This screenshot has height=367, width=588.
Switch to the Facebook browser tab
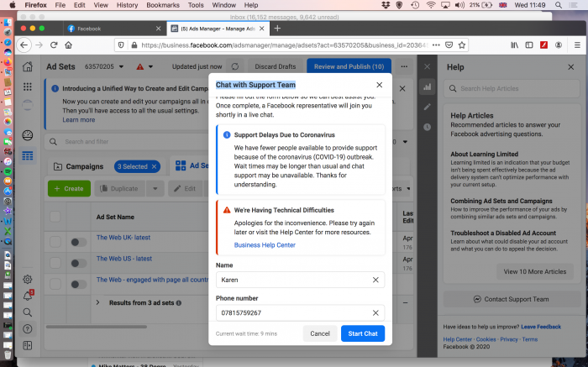[114, 29]
